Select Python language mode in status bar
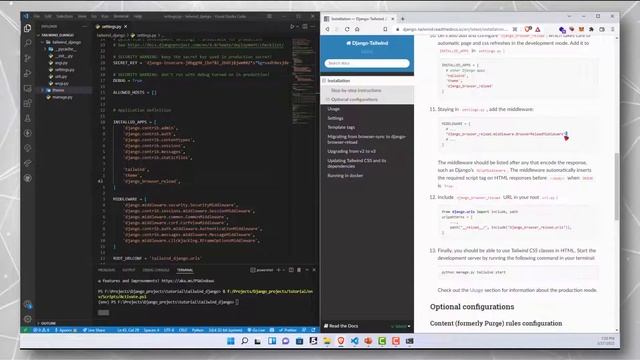The image size is (640, 360). (x=198, y=330)
